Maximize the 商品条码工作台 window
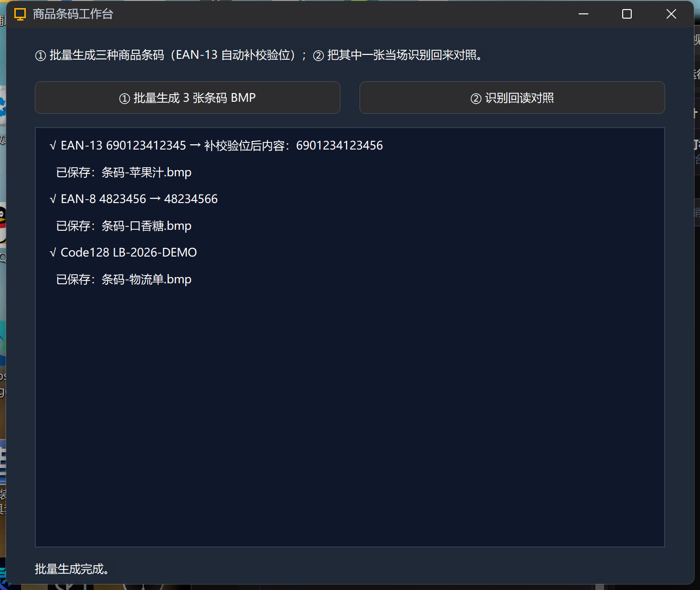The width and height of the screenshot is (700, 590). [627, 14]
